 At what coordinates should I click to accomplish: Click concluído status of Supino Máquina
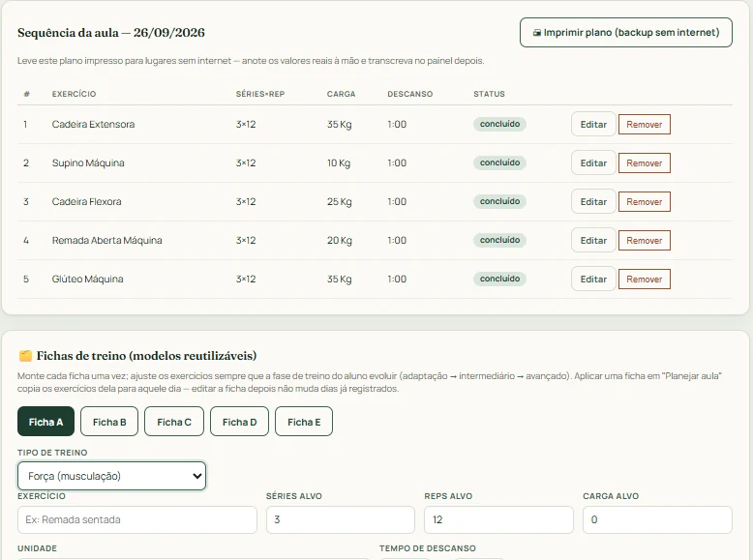(500, 163)
